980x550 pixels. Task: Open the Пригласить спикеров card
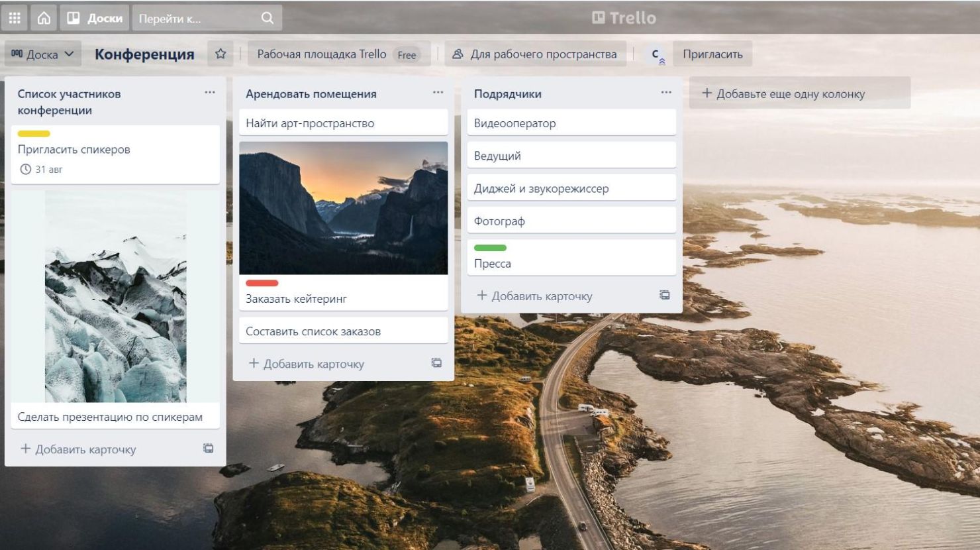point(115,154)
